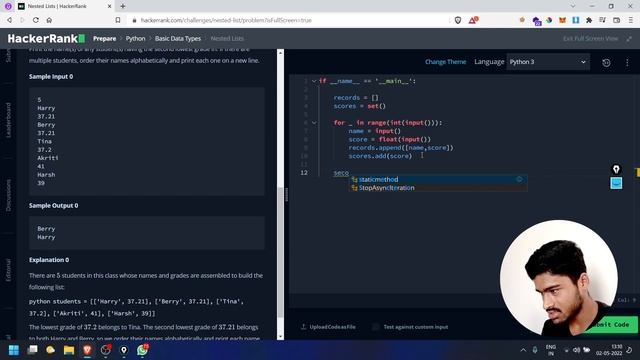Select Nested Lists HackerRank tab
The width and height of the screenshot is (640, 360).
pyautogui.click(x=64, y=6)
